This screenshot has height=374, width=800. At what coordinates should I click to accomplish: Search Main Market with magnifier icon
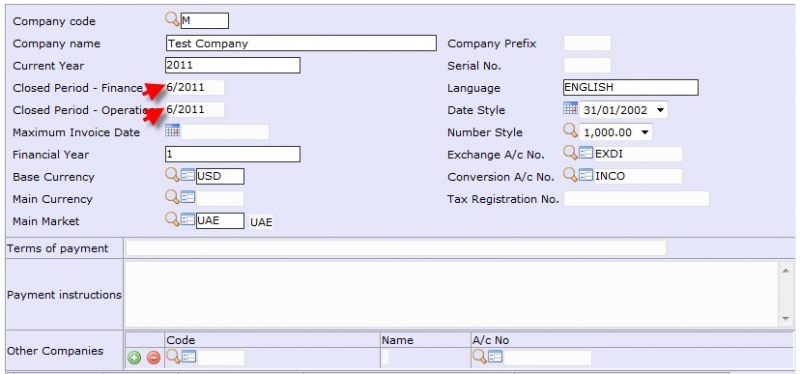pyautogui.click(x=172, y=219)
